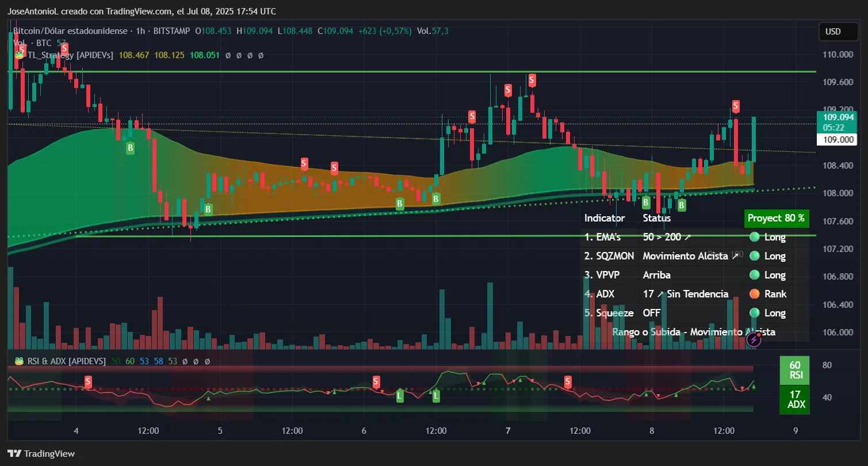The width and height of the screenshot is (868, 466).
Task: Select the TL_Strategy [APIDEVs] indicator legend
Action: 71,55
